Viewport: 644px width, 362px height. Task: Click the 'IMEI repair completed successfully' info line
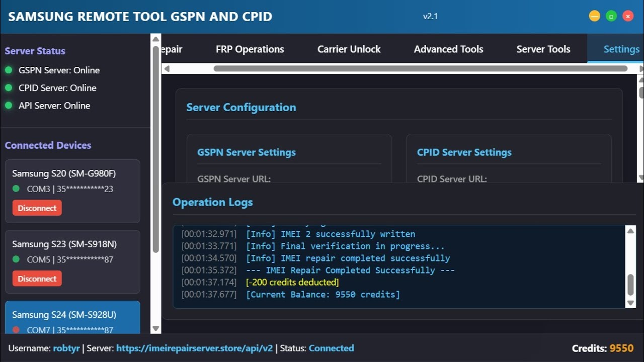coord(348,258)
